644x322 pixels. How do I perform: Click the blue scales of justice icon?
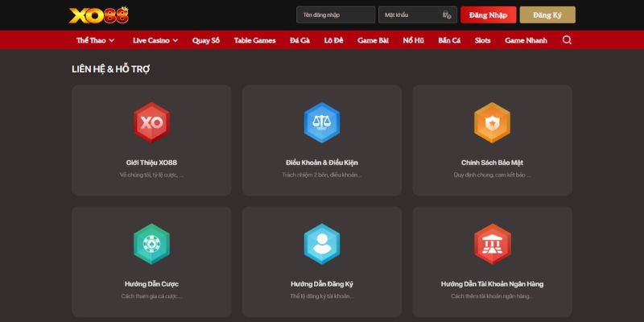click(x=322, y=122)
